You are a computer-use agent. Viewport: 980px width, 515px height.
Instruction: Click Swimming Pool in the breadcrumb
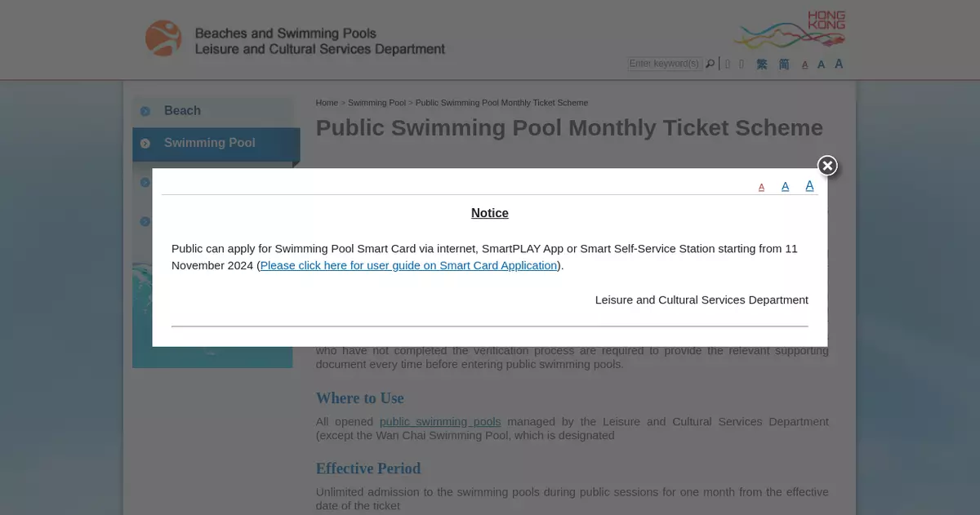(376, 103)
